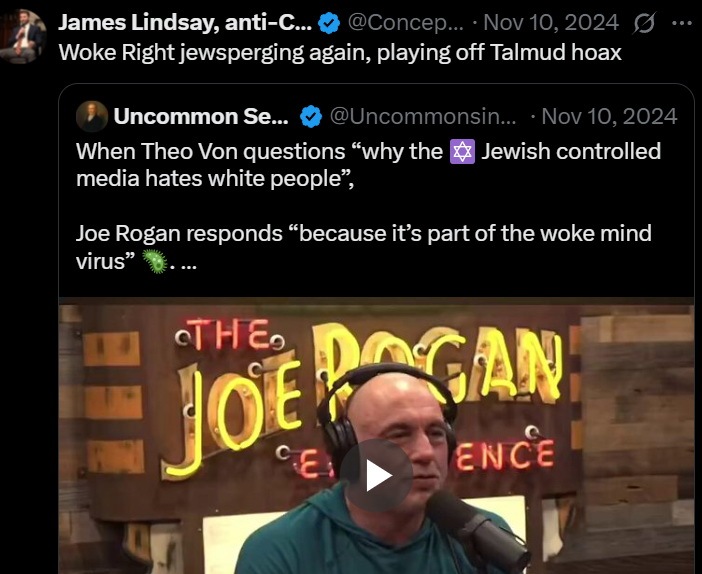Viewport: 702px width, 574px height.
Task: Open quoted post text starting 'When Theo Von'
Action: (x=368, y=165)
